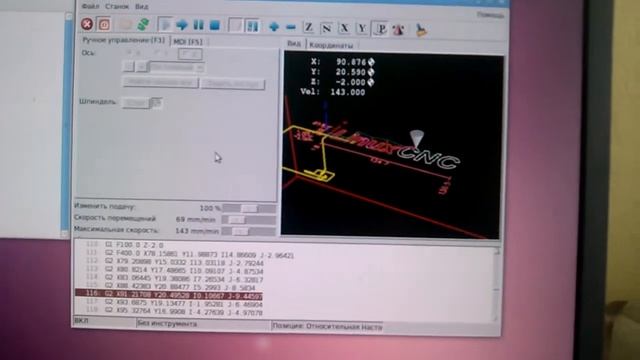Open the Станок menu
640x360 pixels.
(117, 7)
